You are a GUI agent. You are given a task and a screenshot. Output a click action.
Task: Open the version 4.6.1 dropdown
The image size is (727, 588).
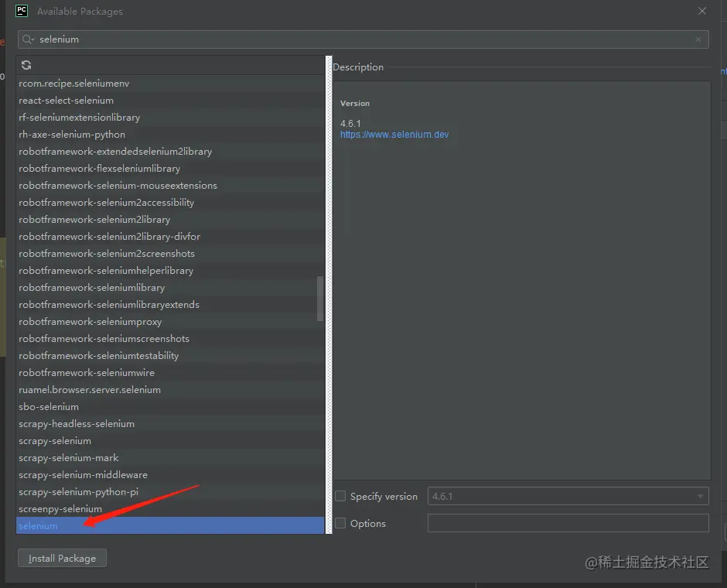click(568, 496)
